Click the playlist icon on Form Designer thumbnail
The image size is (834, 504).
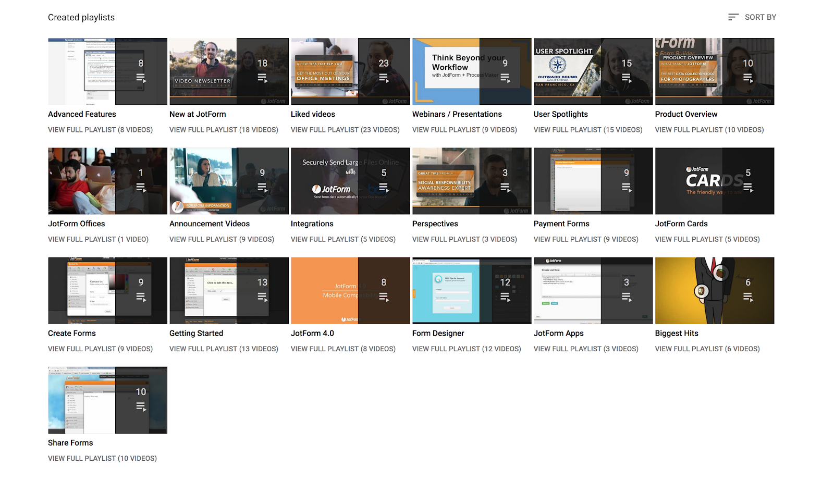pyautogui.click(x=505, y=297)
